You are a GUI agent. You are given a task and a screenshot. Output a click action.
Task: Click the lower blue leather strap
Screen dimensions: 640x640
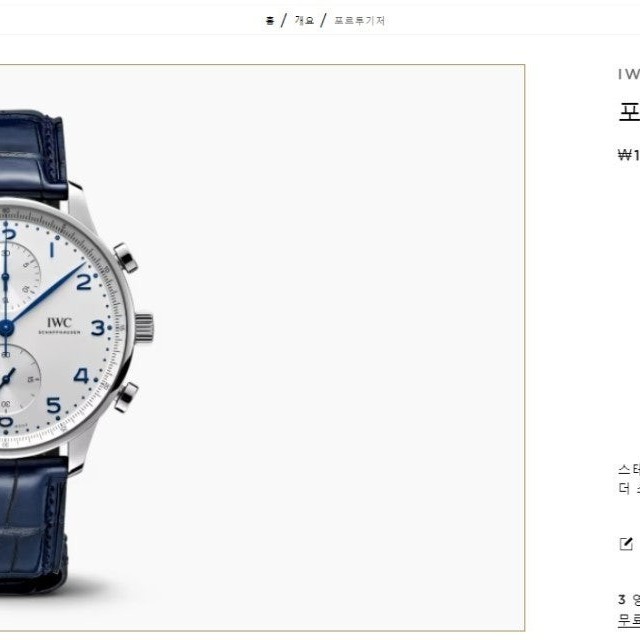click(x=32, y=527)
